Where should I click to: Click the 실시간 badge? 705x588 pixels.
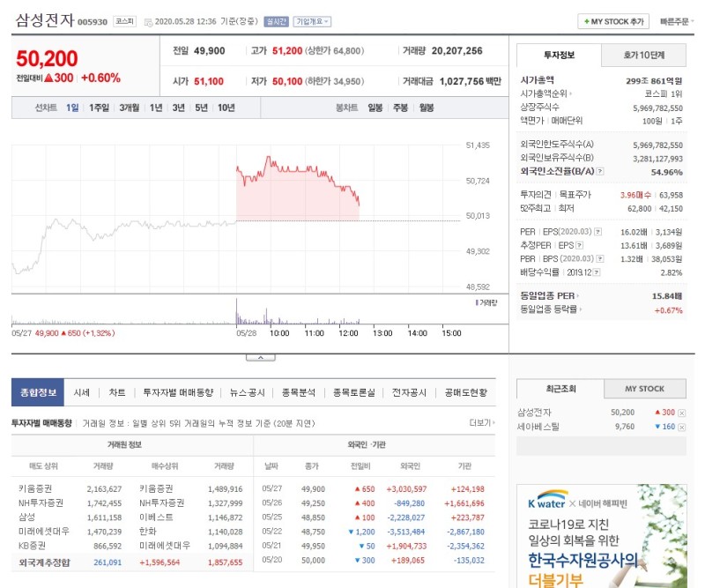coord(276,21)
